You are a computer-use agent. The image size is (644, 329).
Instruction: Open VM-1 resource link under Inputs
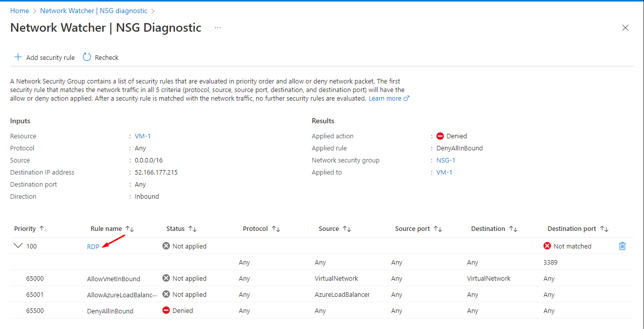(x=143, y=136)
